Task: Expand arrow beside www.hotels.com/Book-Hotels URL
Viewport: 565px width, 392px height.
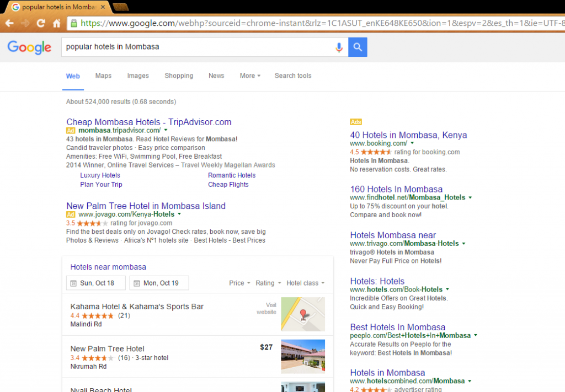Action: point(447,289)
